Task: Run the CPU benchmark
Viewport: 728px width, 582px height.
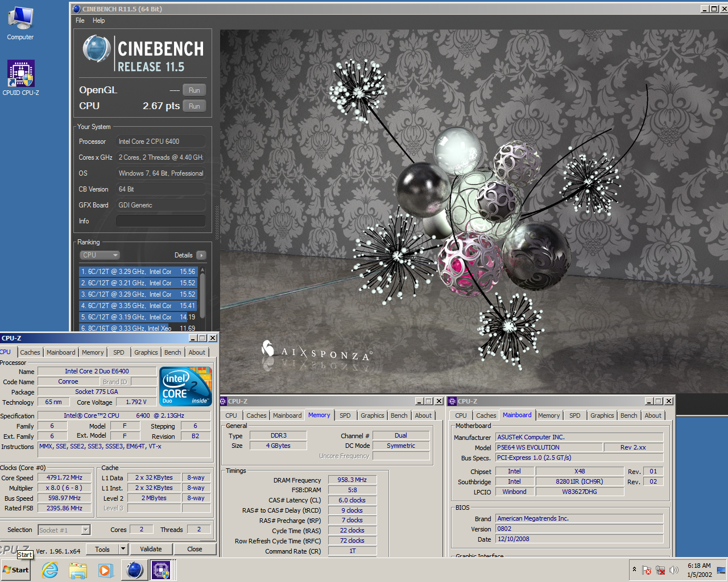Action: click(x=195, y=106)
